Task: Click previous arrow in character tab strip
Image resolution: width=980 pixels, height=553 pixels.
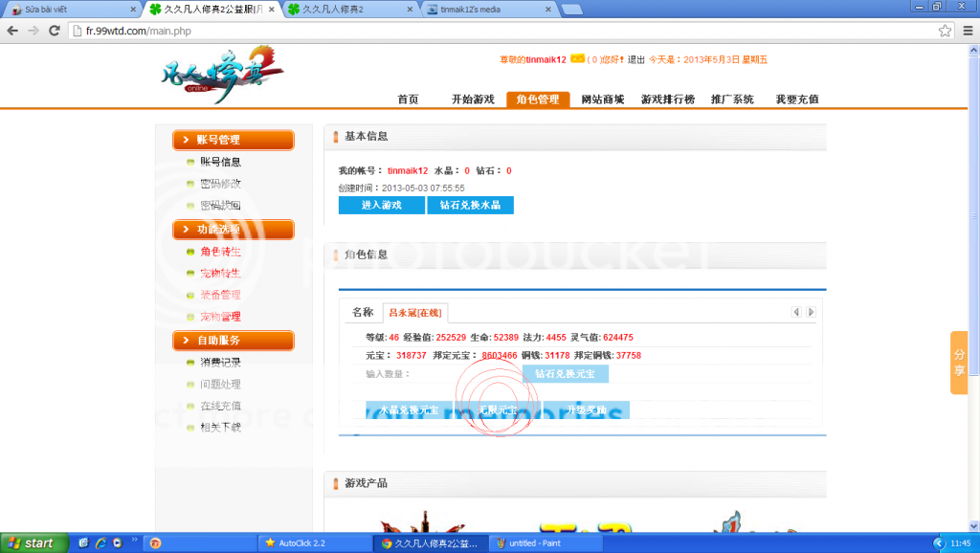Action: 796,312
